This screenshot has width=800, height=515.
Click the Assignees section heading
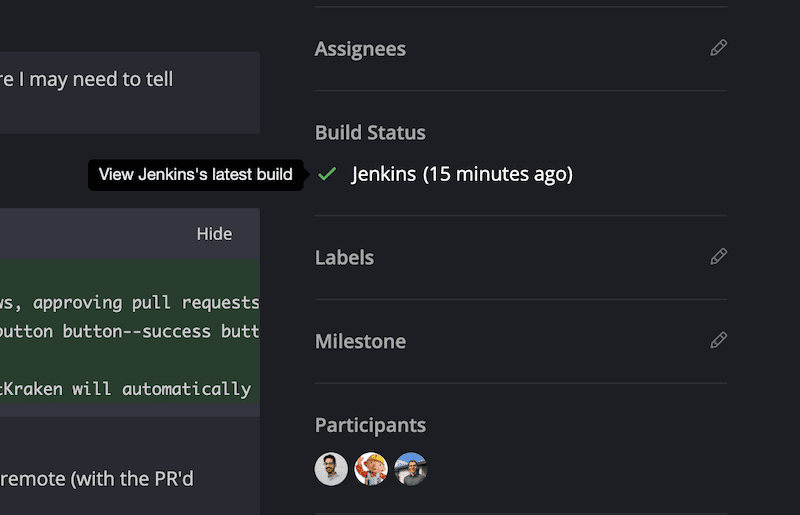coord(360,49)
